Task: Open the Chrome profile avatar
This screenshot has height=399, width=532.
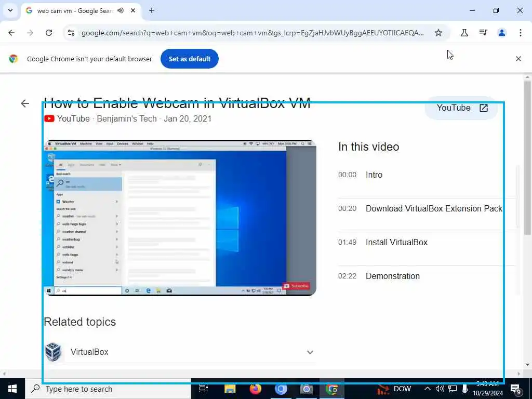Action: 501,33
